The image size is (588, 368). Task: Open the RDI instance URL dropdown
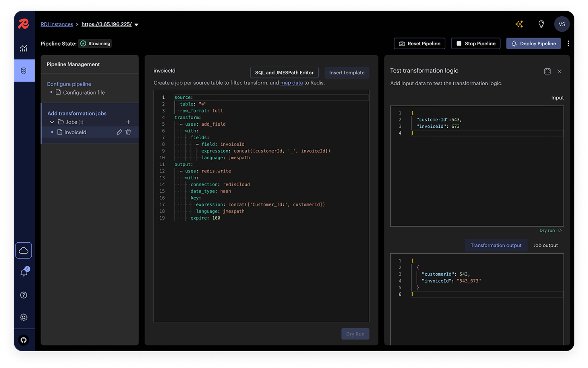[136, 25]
